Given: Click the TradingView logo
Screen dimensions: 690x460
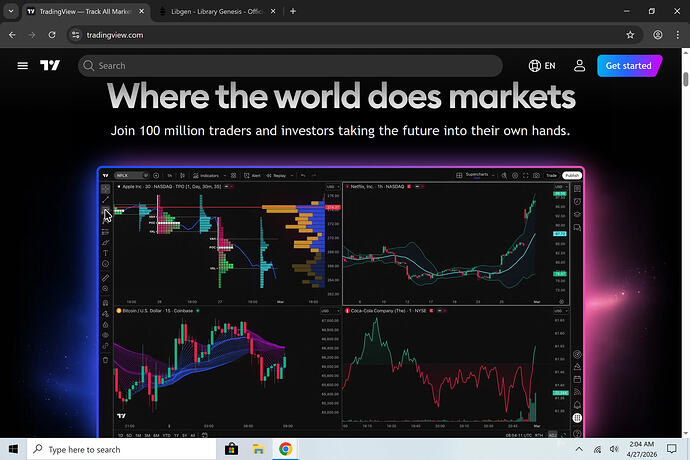Looking at the screenshot, I should click(x=50, y=66).
